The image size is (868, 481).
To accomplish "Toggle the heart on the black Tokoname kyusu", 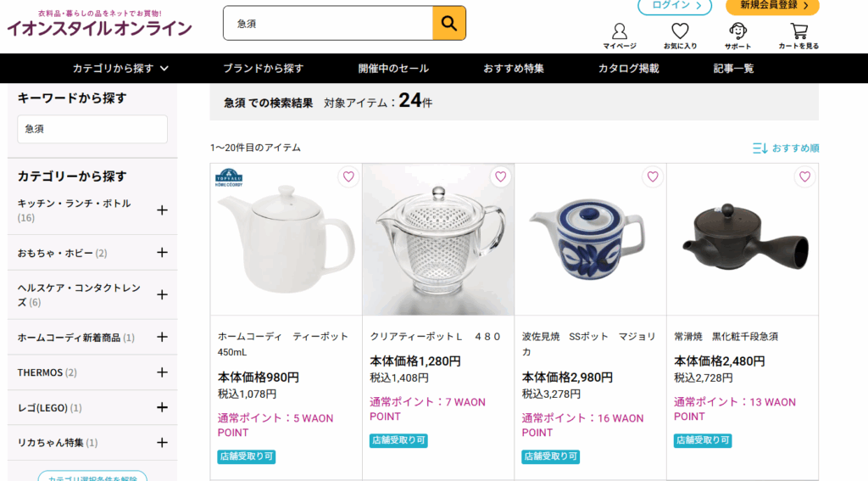I will (804, 176).
